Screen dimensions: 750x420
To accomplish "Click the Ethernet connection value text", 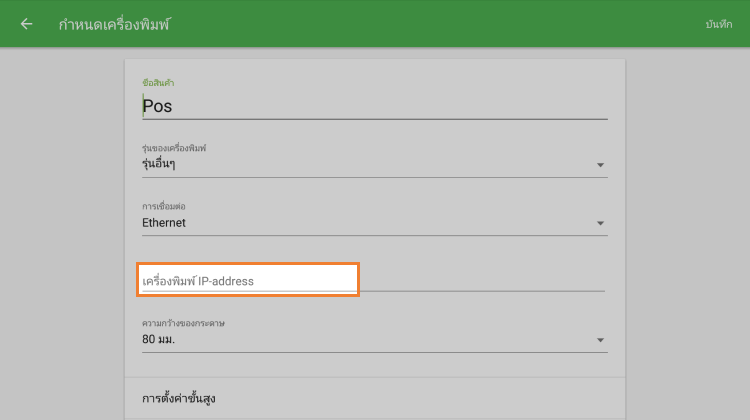I will (x=164, y=222).
